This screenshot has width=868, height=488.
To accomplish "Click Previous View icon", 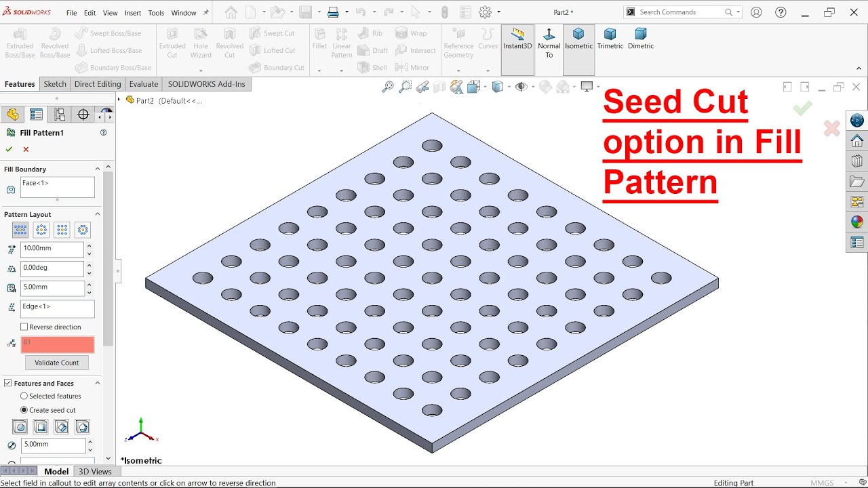I will pos(422,87).
